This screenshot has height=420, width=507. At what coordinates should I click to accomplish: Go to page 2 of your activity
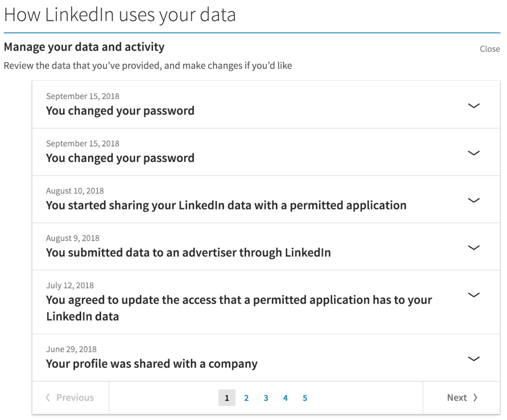point(246,397)
